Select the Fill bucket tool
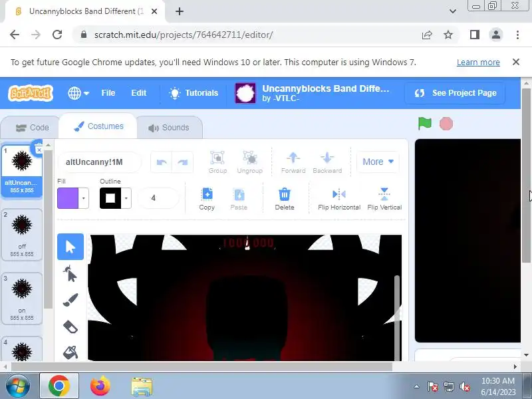532x399 pixels. (70, 353)
